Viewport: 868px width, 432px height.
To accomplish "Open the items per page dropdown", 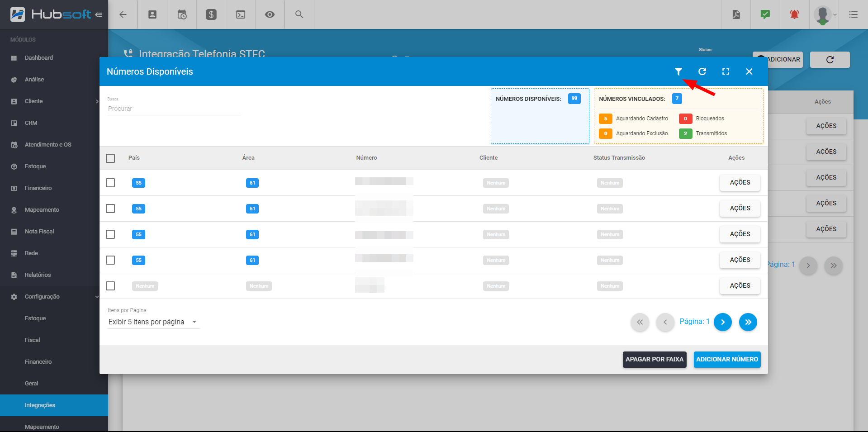I will point(153,322).
